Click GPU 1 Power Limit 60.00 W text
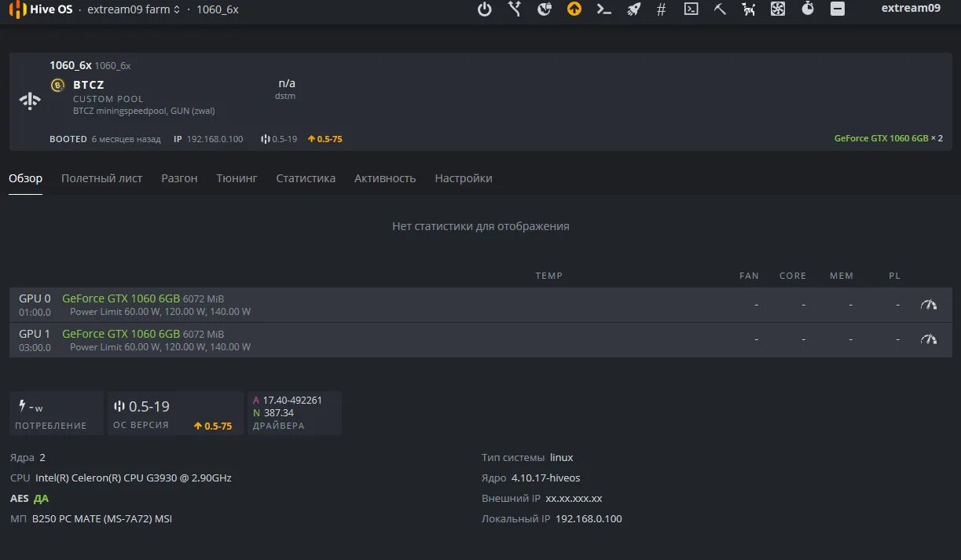The width and height of the screenshot is (961, 560). pos(160,346)
